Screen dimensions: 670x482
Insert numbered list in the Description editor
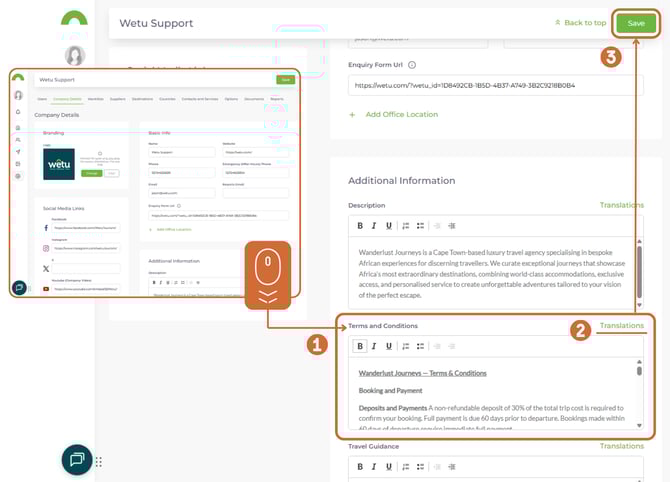pyautogui.click(x=406, y=226)
